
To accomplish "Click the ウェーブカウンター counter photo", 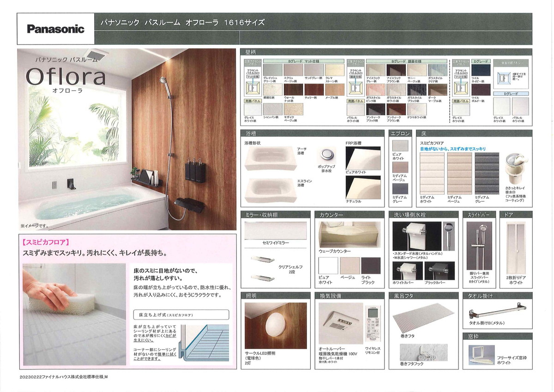I will [349, 235].
